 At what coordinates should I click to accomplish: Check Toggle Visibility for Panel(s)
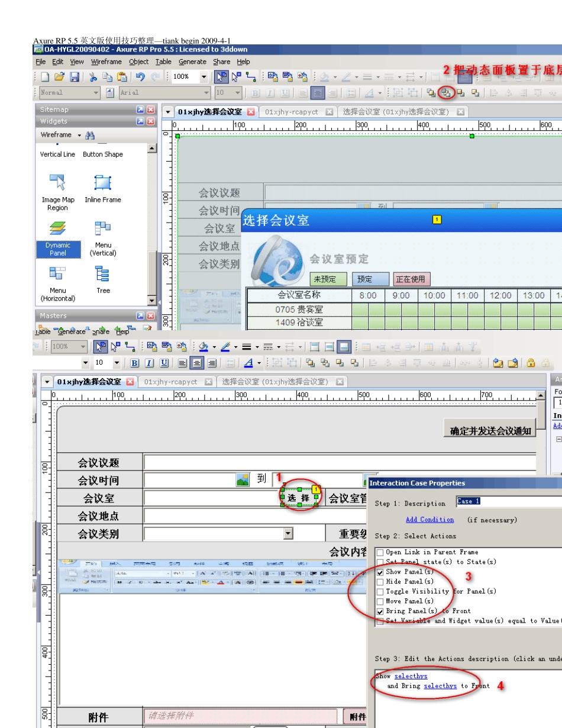click(380, 591)
